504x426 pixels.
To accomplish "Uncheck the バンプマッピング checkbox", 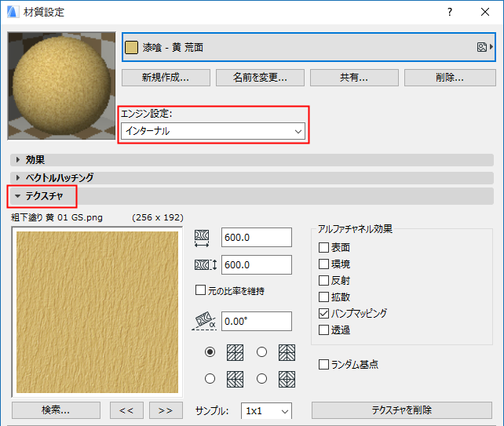I will [x=323, y=314].
